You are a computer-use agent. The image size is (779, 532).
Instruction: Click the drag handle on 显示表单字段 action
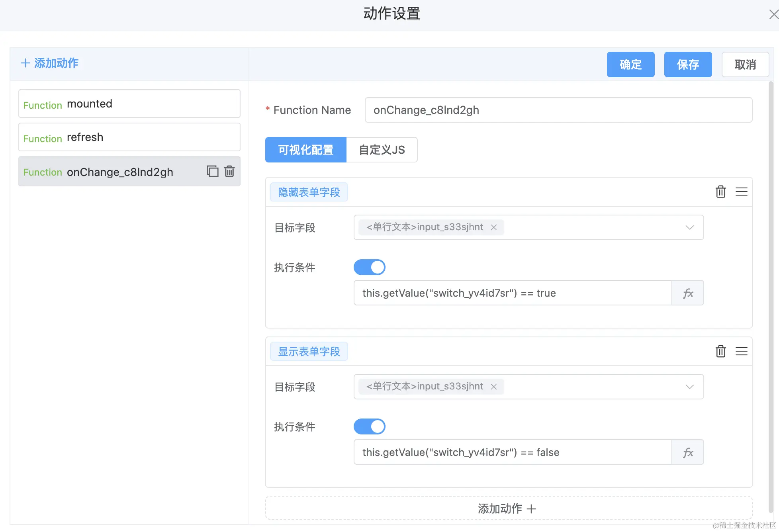point(741,351)
